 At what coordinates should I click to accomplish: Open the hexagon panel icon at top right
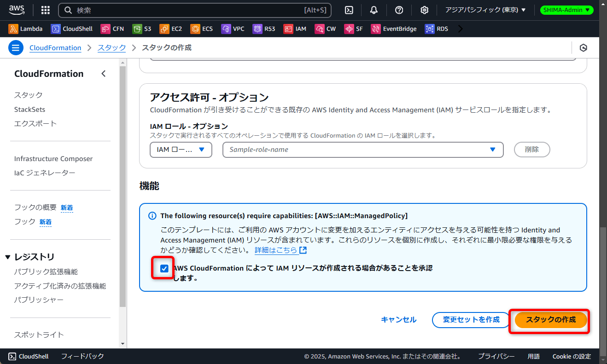tap(584, 48)
